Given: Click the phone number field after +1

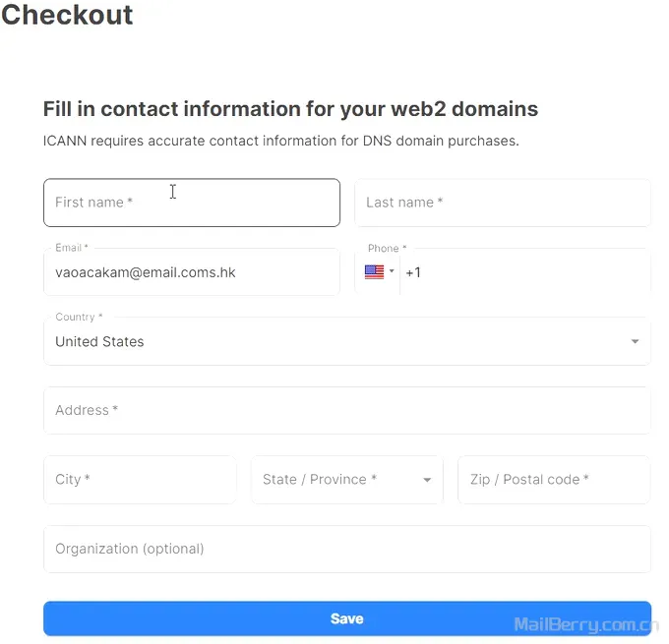Looking at the screenshot, I should tap(524, 272).
